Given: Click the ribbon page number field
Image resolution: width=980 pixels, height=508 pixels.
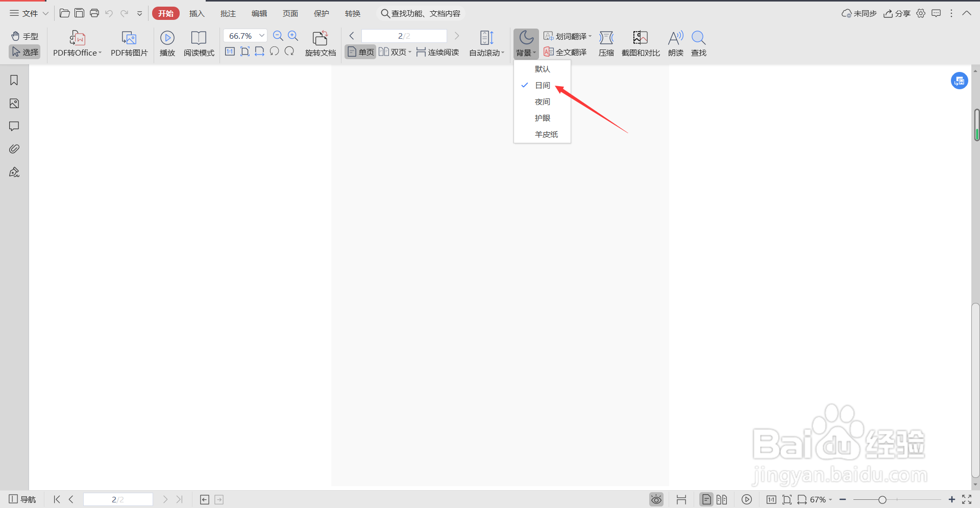Looking at the screenshot, I should (404, 36).
